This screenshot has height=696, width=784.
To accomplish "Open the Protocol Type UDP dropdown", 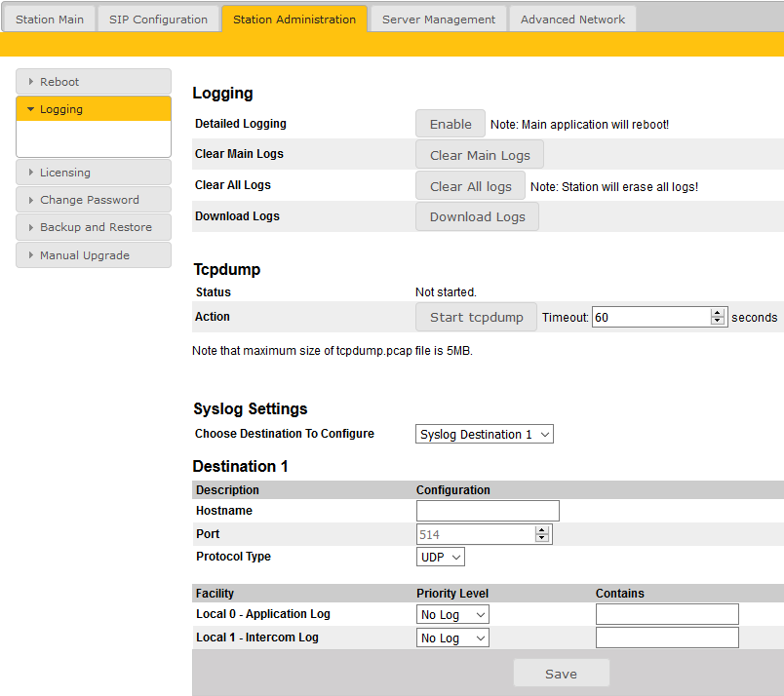I will point(441,557).
